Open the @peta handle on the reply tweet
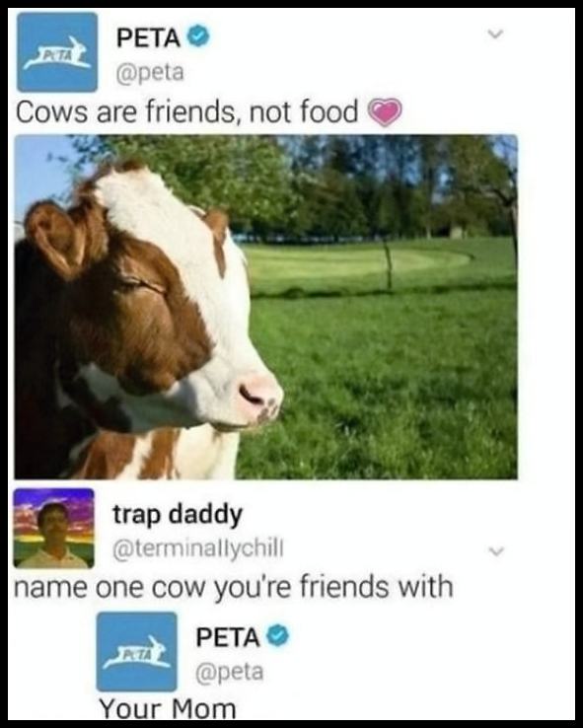This screenshot has width=583, height=728. (229, 672)
